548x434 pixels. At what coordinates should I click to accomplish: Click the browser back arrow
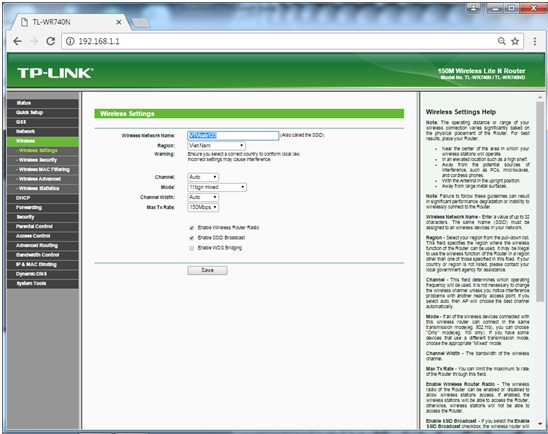(x=17, y=41)
